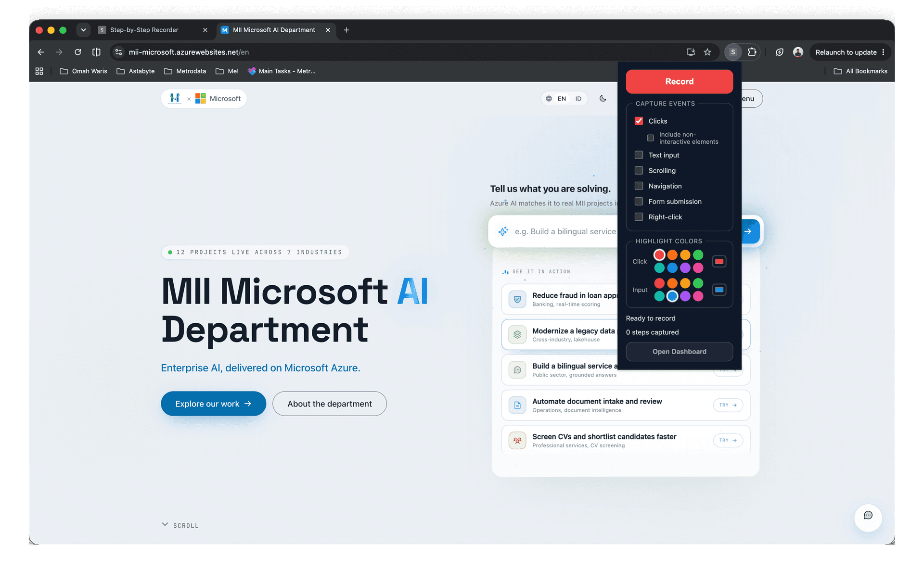The width and height of the screenshot is (924, 583).
Task: Open the custom Click color picker box
Action: (x=719, y=261)
